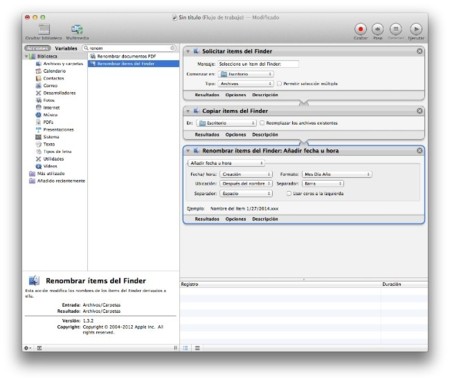Viewport: 450px width, 382px height.
Task: Select the Correo category icon
Action: 38,86
